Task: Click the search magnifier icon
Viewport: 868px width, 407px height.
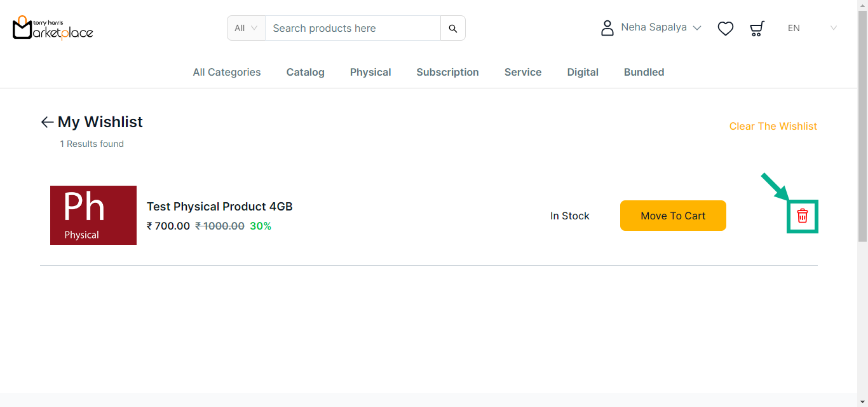Action: (453, 29)
